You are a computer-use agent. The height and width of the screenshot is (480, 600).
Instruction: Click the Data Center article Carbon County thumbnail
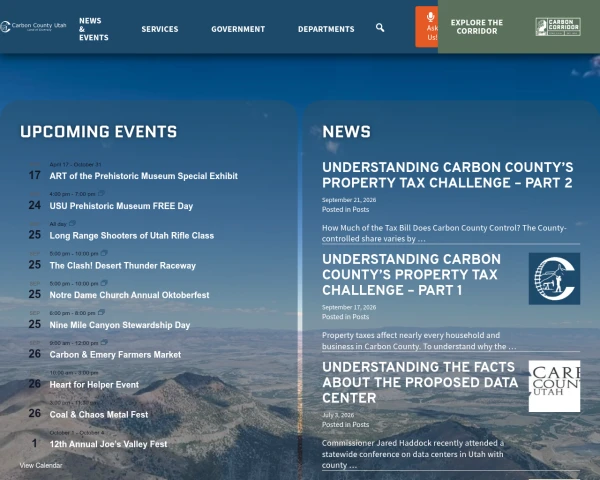click(x=554, y=386)
